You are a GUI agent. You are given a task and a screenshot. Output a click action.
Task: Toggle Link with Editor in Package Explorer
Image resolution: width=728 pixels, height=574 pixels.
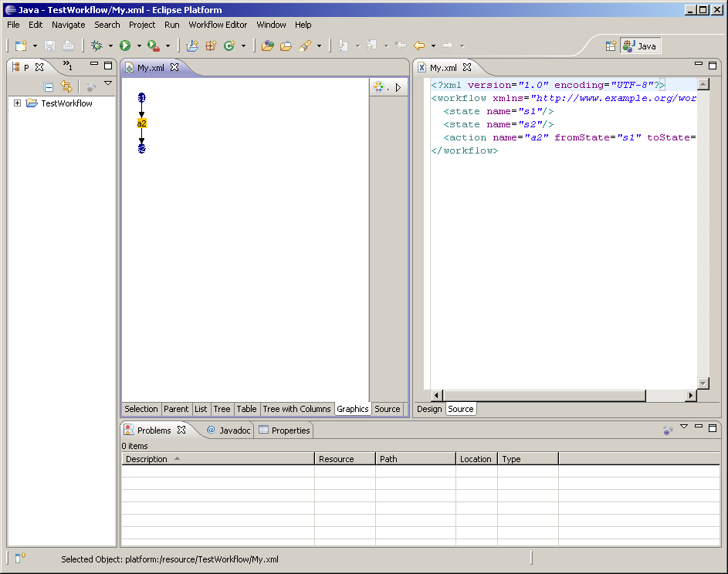pyautogui.click(x=66, y=87)
